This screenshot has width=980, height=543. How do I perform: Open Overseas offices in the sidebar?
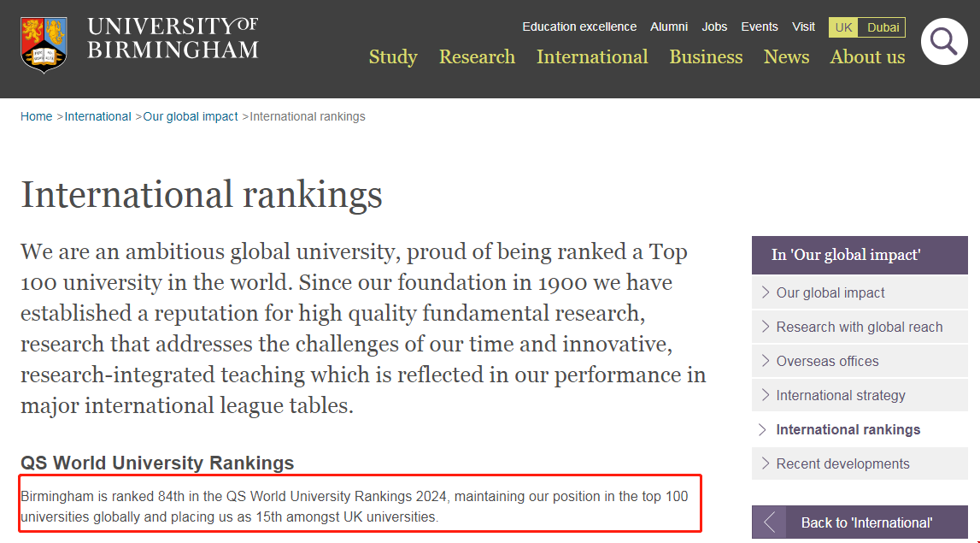827,361
